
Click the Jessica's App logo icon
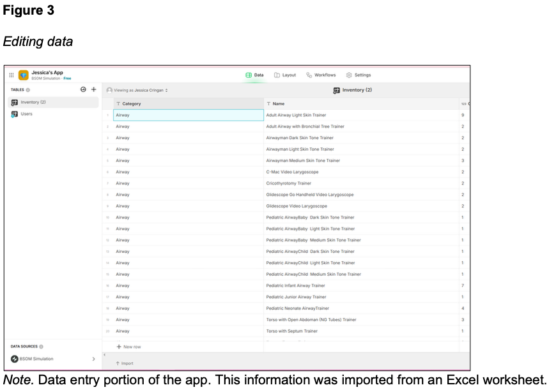click(24, 75)
